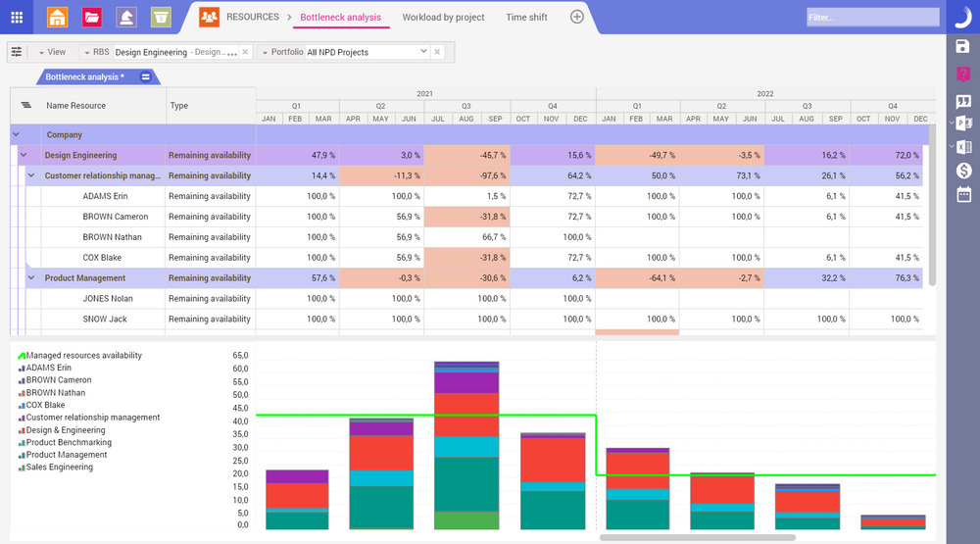Export to Excel from the sidebar
980x544 pixels.
(x=963, y=147)
